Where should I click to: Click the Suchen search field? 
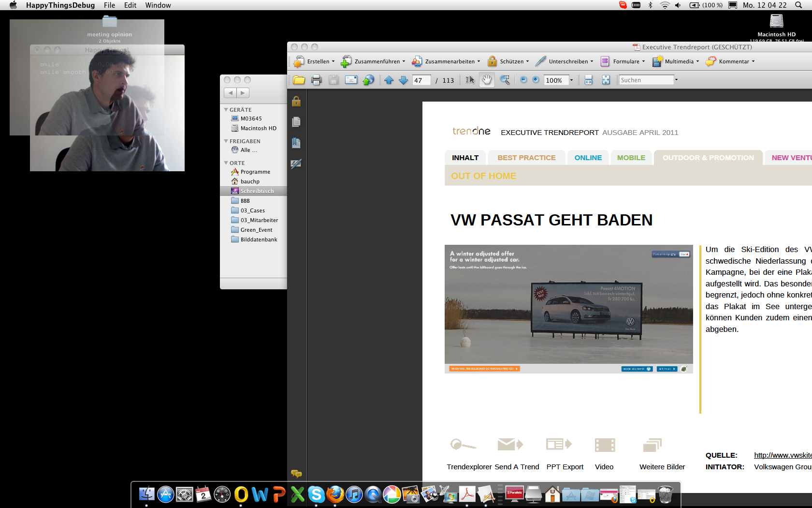click(x=646, y=80)
